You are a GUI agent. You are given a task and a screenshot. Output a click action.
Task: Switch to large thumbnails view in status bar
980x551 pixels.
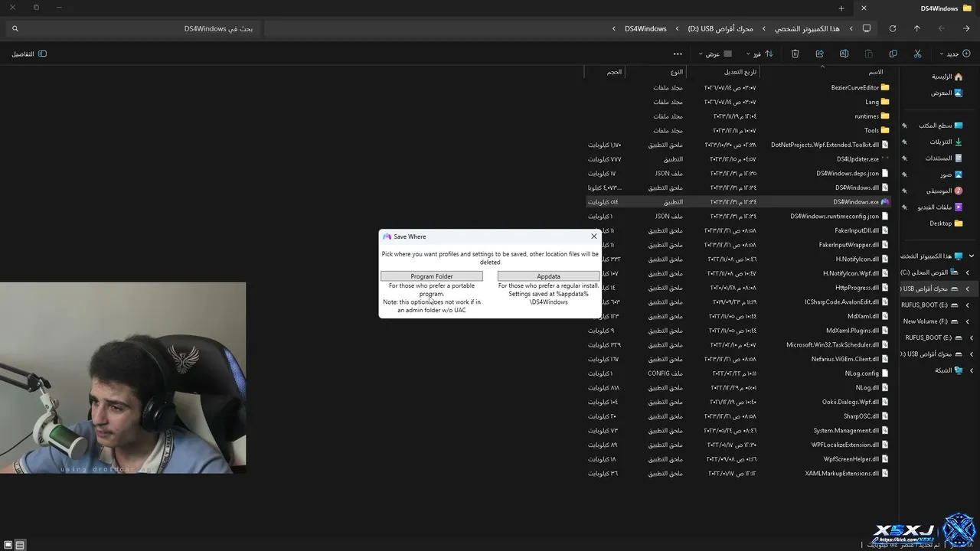point(8,545)
